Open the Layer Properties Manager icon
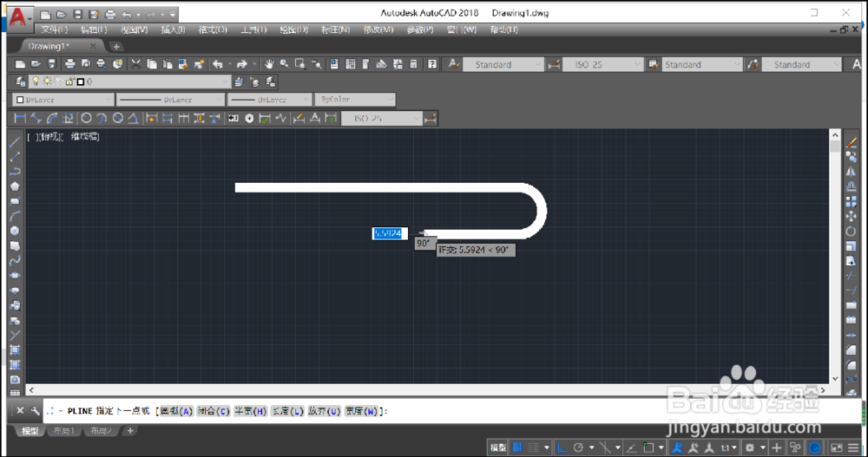Image resolution: width=868 pixels, height=457 pixels. tap(20, 82)
